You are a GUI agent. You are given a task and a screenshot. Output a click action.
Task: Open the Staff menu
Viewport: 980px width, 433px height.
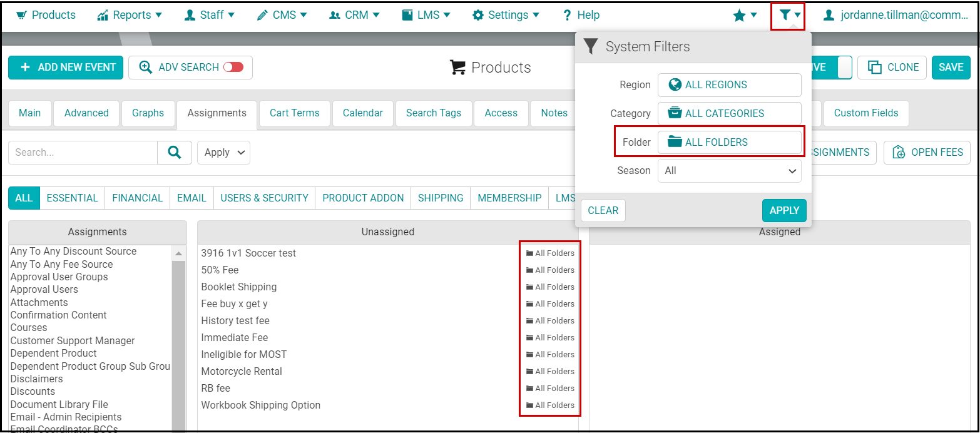tap(210, 15)
